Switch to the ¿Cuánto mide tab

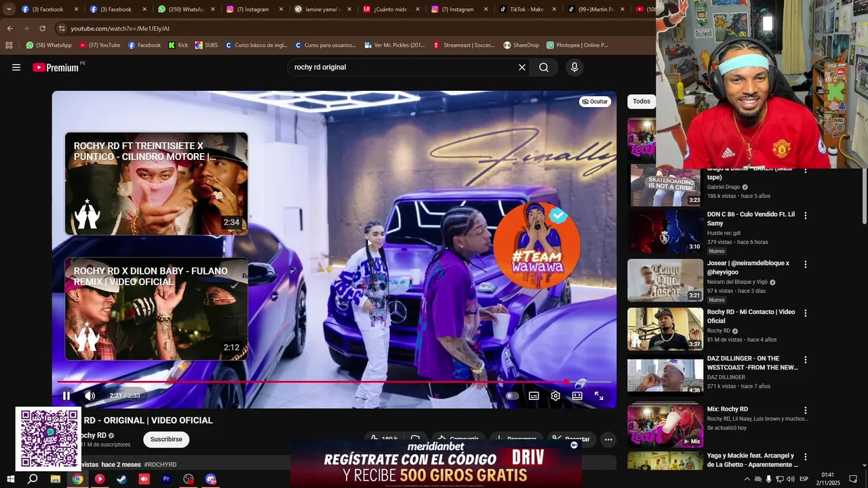click(389, 9)
